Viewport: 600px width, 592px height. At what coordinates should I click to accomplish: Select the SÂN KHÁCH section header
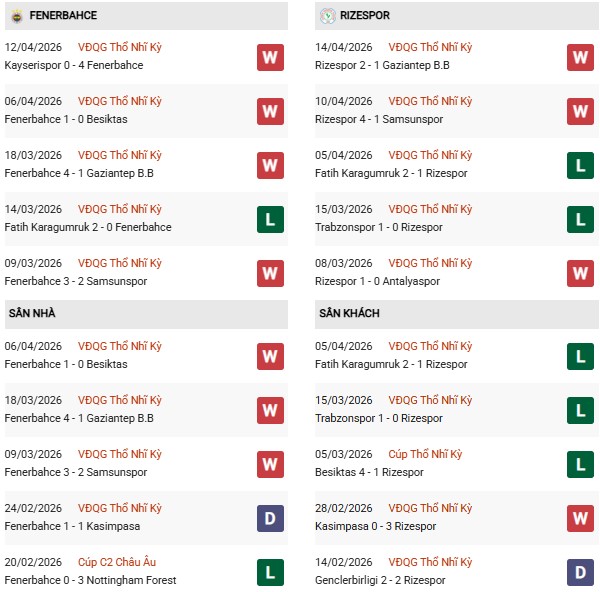[x=350, y=314]
